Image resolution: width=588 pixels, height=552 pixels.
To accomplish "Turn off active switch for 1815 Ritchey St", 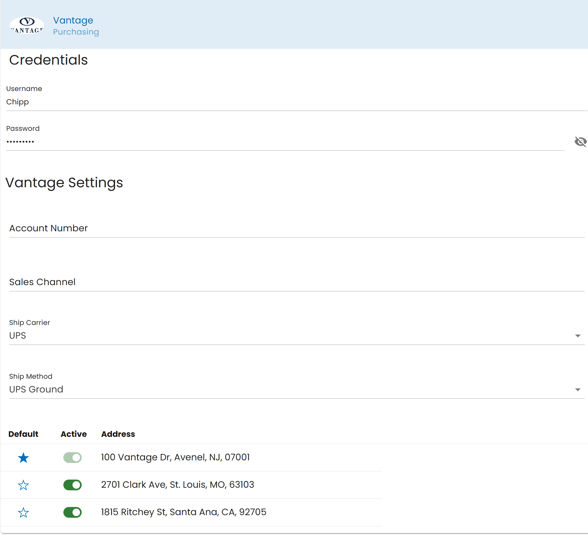I will [x=72, y=512].
